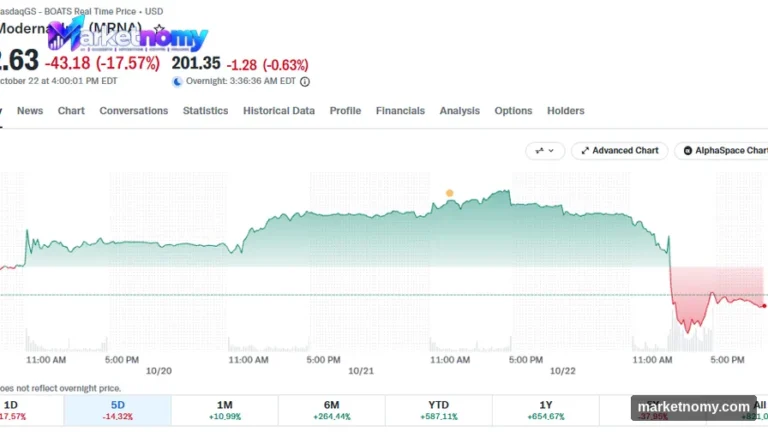Screen dimensions: 768x432
Task: Click the -1.28 (-0.63%) overnight change
Action: 267,65
